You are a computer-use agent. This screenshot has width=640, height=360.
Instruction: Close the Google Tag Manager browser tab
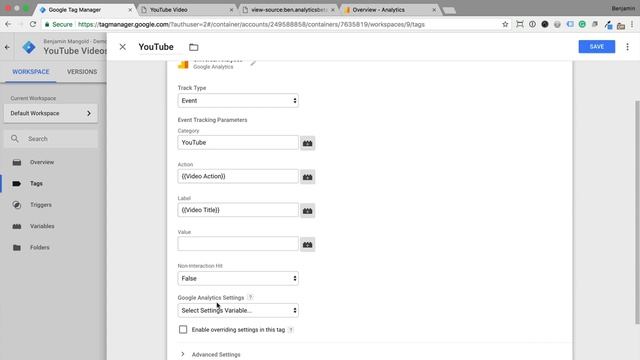[x=130, y=10]
